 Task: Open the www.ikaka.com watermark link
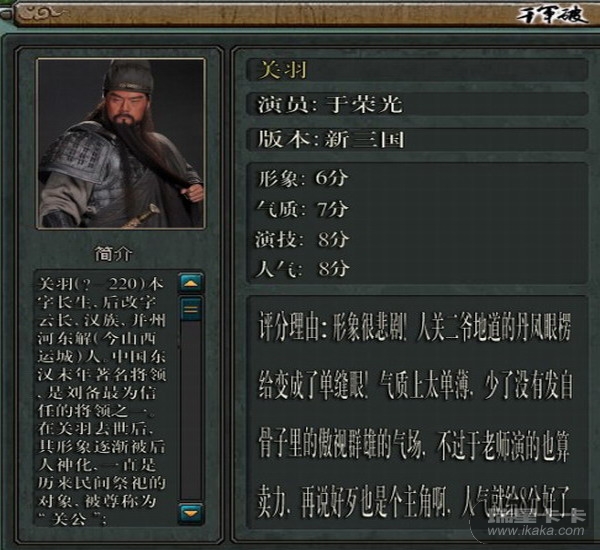[536, 530]
